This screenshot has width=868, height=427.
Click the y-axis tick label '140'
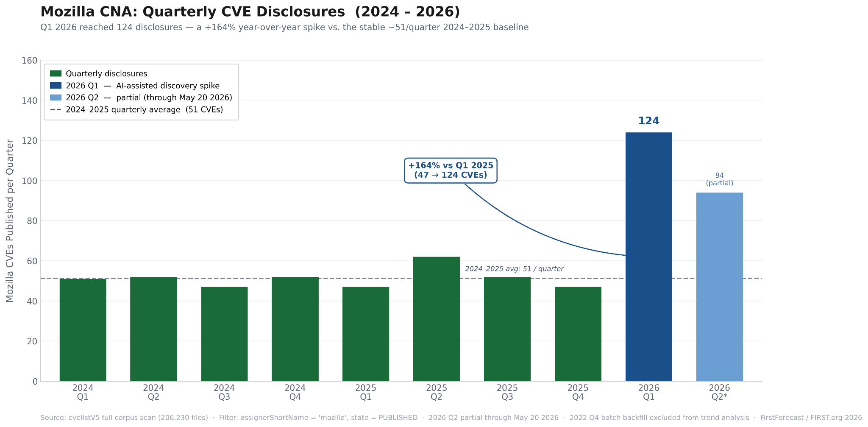click(29, 101)
